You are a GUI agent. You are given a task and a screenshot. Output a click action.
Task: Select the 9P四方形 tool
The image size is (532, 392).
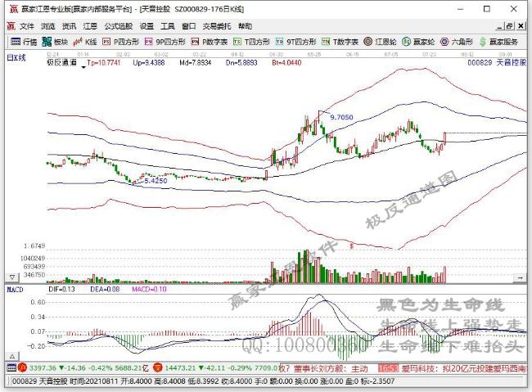pos(165,42)
